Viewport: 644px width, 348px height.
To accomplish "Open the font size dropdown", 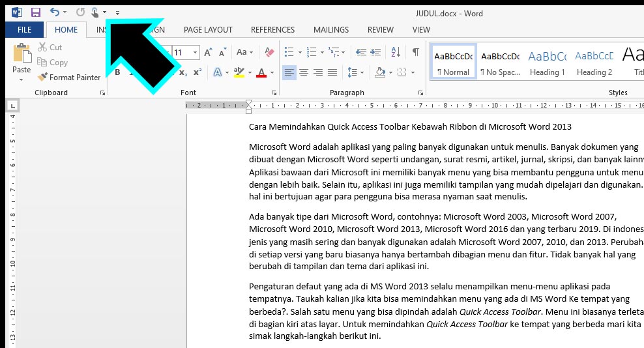I will click(x=195, y=52).
